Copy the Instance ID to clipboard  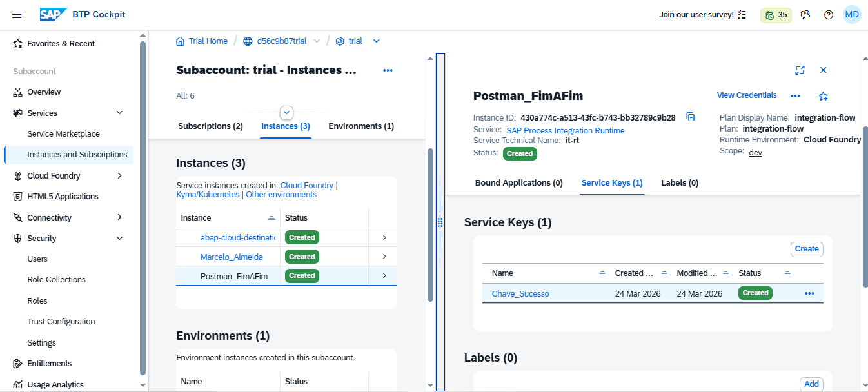click(690, 117)
